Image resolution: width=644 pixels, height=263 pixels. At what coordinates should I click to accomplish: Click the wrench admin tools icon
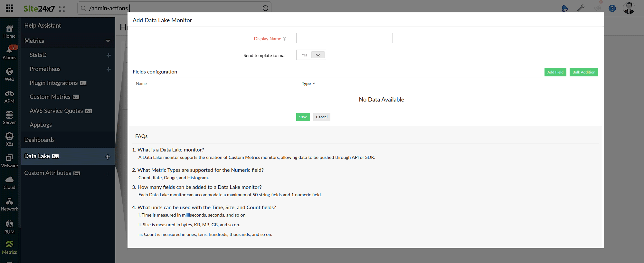(x=581, y=8)
